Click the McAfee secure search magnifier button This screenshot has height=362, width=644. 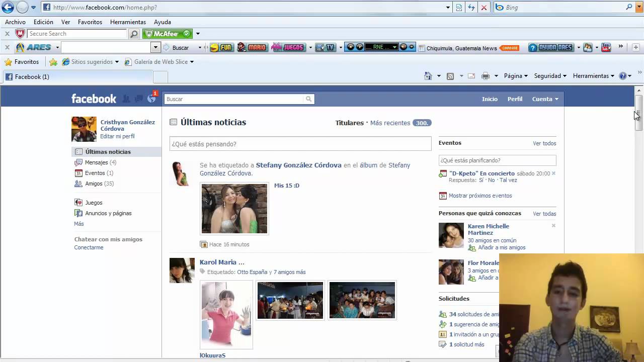point(134,34)
